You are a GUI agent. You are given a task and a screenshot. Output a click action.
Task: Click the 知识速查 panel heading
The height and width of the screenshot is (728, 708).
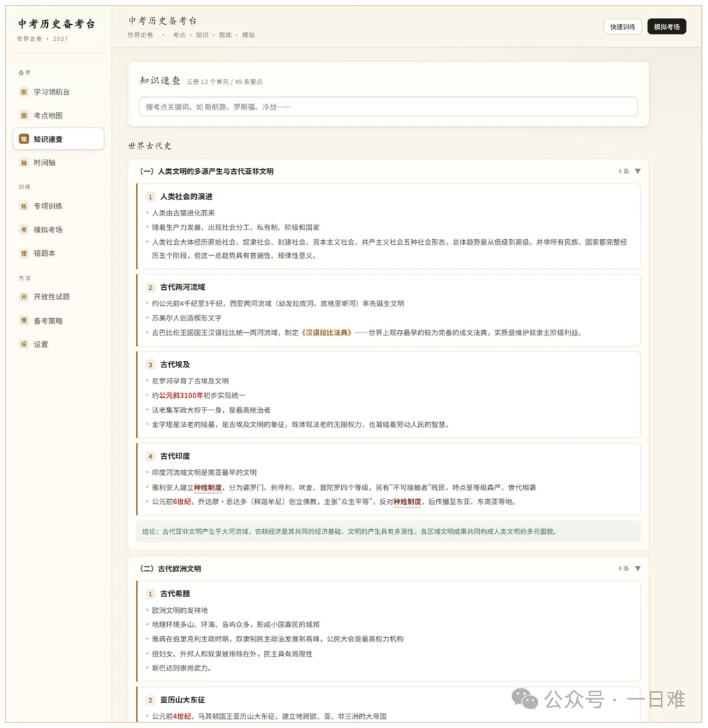click(x=159, y=80)
